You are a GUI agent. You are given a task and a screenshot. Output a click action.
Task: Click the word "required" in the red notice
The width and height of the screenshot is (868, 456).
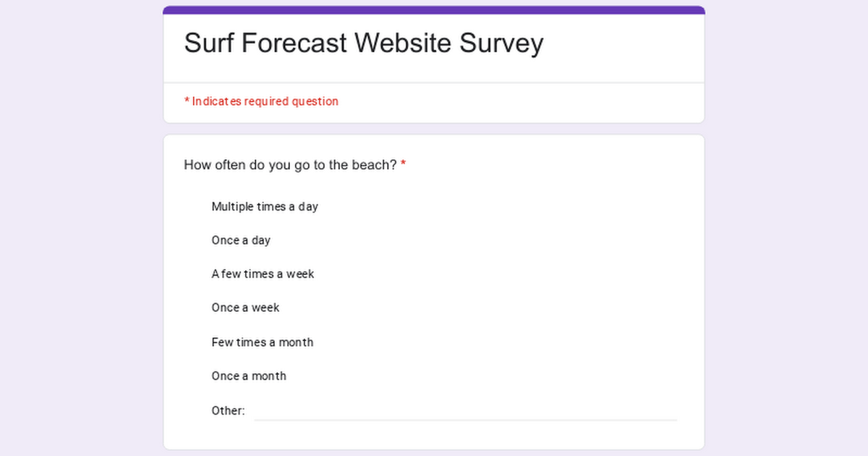266,101
